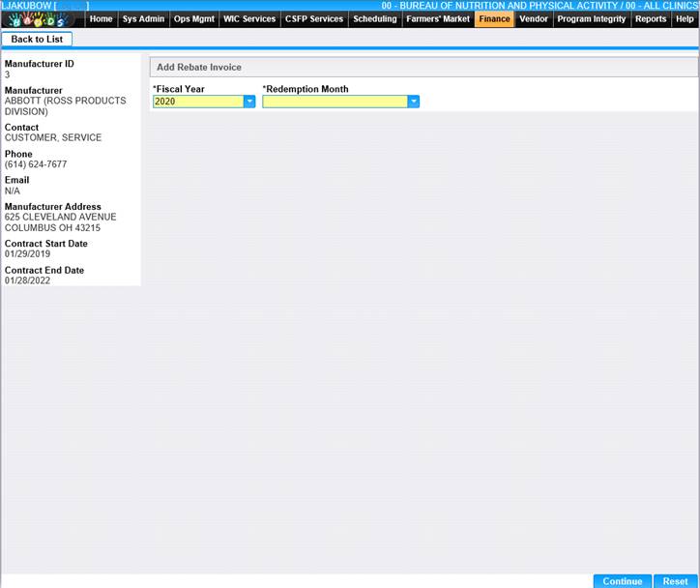700x588 pixels.
Task: Click the Manufacturer Address label
Action: [52, 207]
